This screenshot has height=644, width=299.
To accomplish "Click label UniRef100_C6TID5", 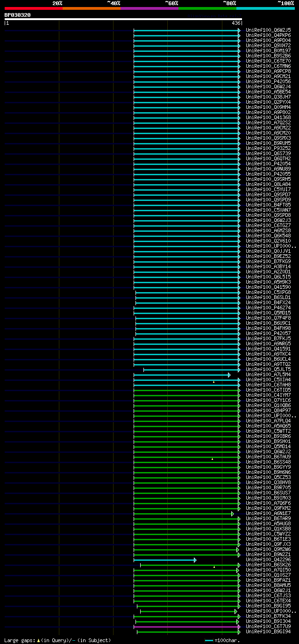I will point(268,390).
